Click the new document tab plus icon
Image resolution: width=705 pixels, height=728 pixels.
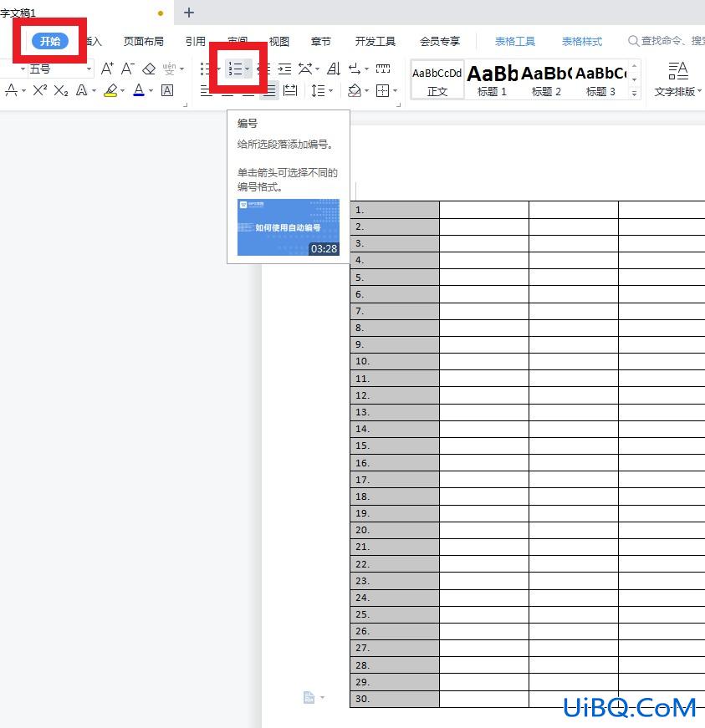[188, 13]
